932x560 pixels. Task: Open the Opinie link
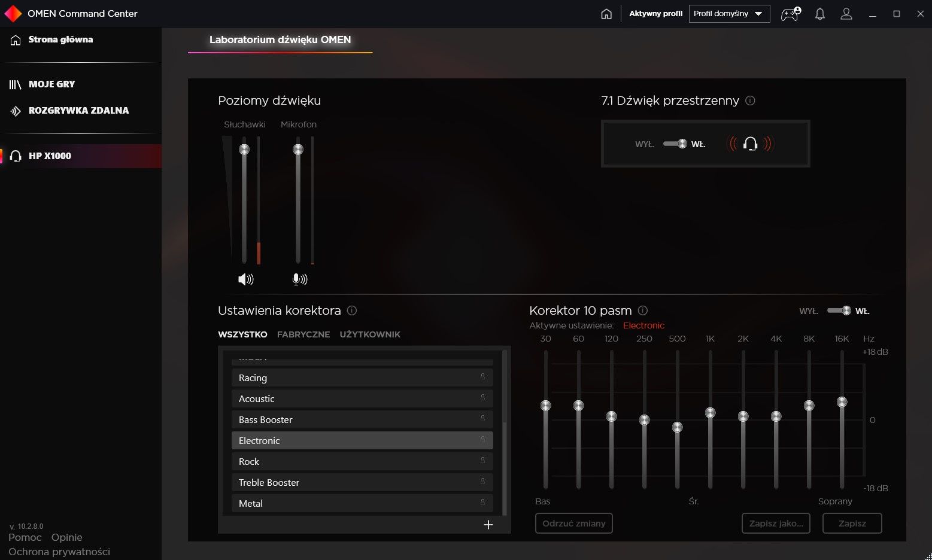(67, 537)
